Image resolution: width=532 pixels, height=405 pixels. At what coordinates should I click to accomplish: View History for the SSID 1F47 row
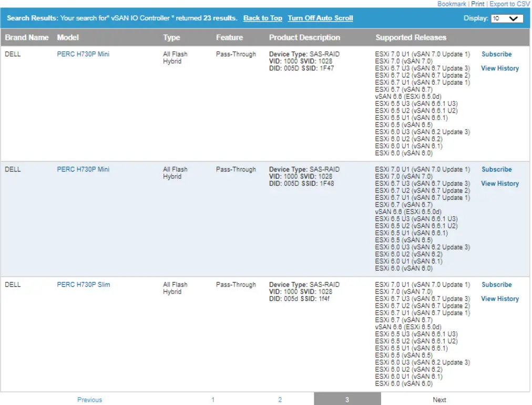click(x=500, y=68)
